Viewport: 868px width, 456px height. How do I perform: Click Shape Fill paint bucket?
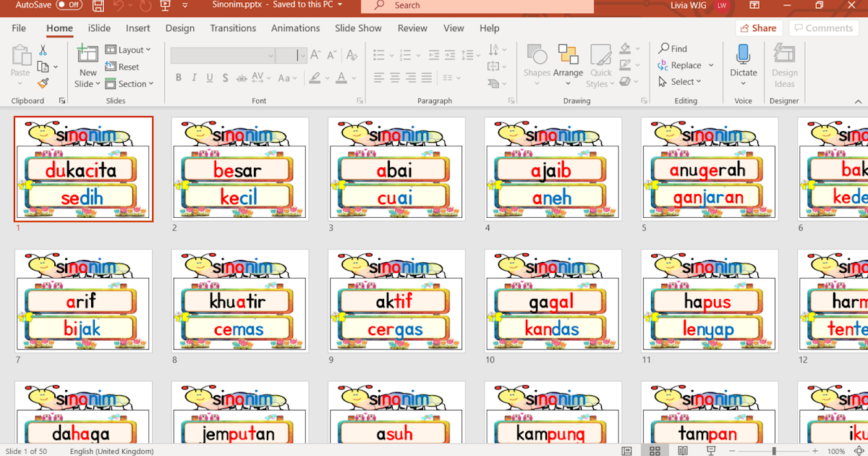coord(626,49)
